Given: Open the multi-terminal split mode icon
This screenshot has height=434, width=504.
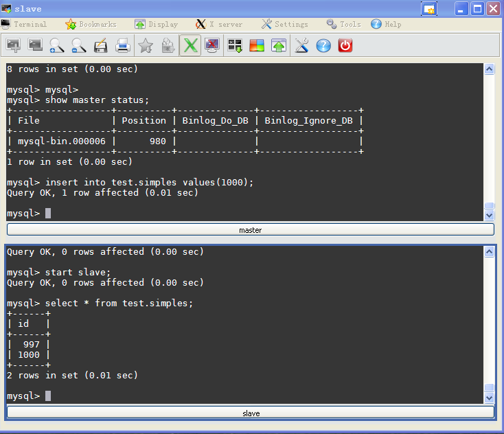Looking at the screenshot, I should (235, 45).
